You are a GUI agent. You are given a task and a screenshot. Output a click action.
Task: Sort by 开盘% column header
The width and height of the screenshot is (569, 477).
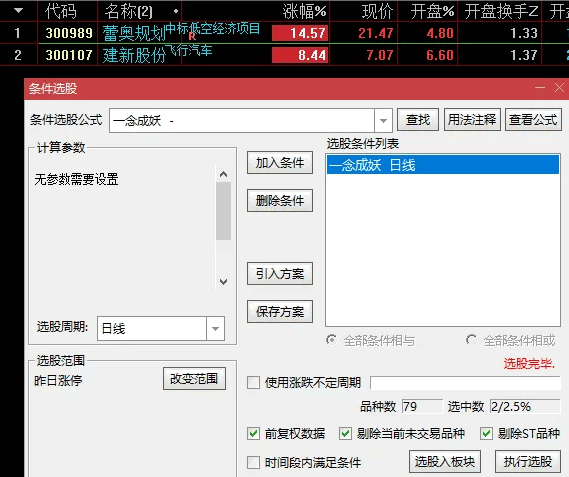(x=433, y=12)
